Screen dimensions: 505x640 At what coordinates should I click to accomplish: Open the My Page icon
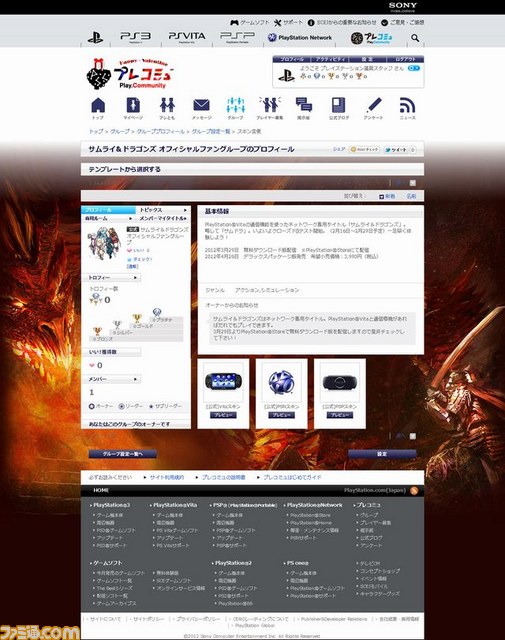coord(133,106)
